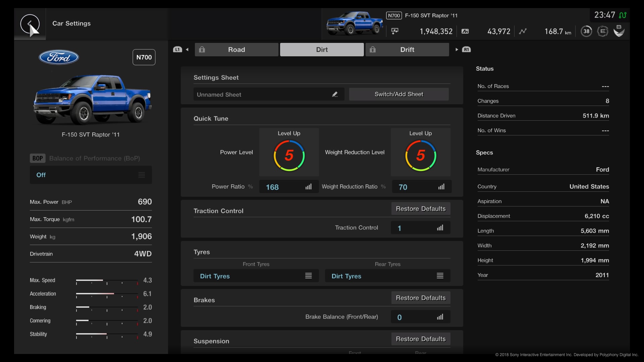Click the Stability 4.9 rating
The width and height of the screenshot is (644, 362).
point(148,334)
